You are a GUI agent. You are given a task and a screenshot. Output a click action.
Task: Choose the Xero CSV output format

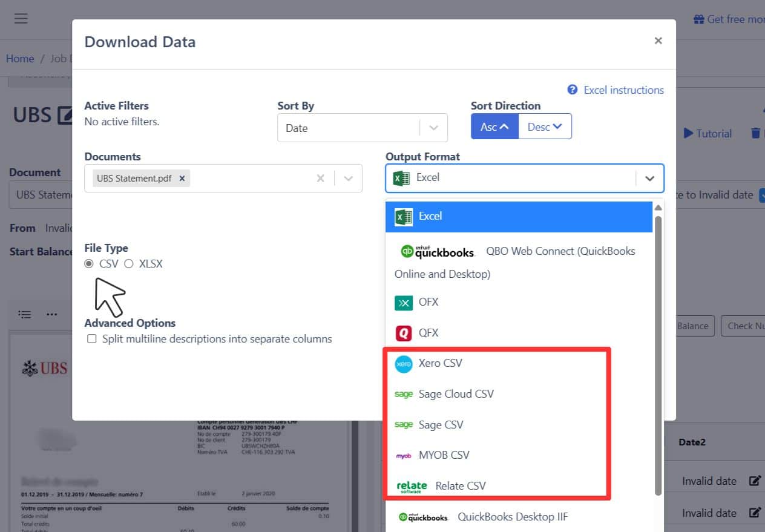pyautogui.click(x=519, y=363)
